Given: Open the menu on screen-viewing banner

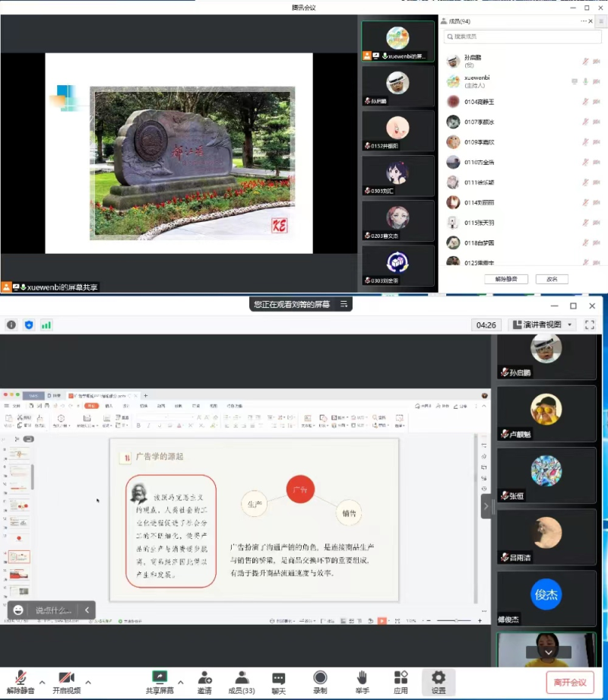Looking at the screenshot, I should (344, 304).
